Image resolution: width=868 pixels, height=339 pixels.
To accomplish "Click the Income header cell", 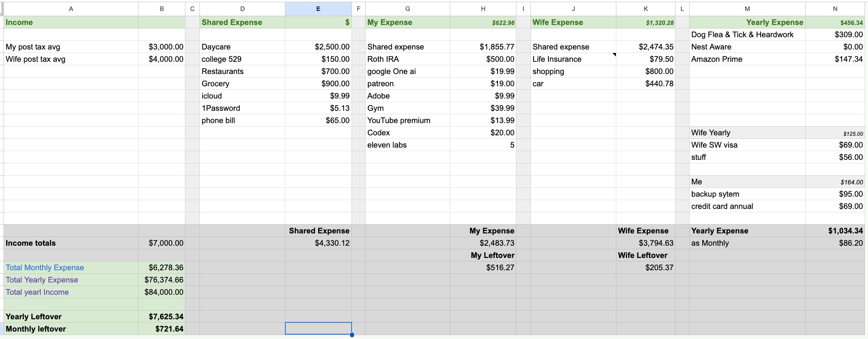I will [x=71, y=22].
